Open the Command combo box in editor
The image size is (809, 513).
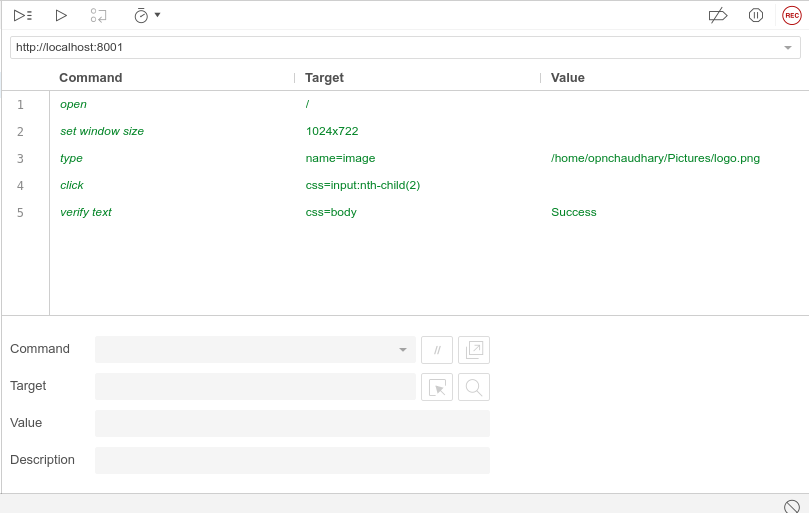255,349
